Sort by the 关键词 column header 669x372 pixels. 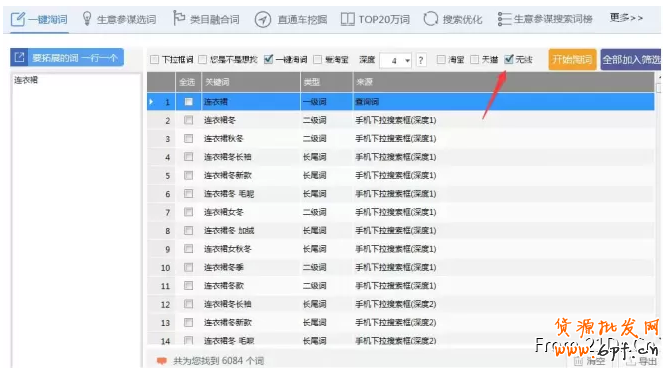(x=250, y=82)
